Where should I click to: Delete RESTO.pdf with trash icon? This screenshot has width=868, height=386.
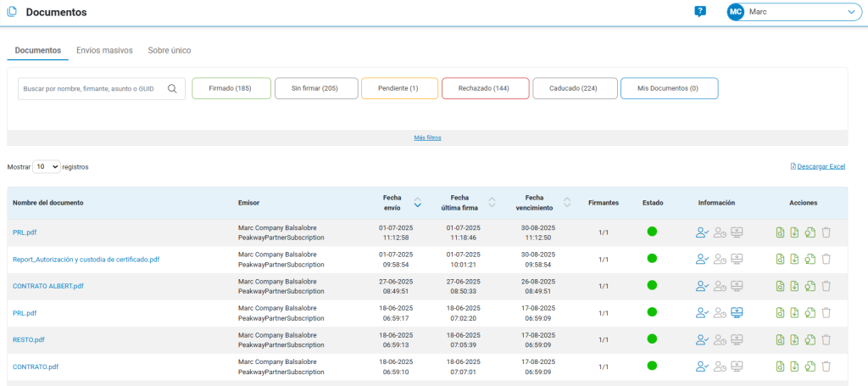point(826,339)
